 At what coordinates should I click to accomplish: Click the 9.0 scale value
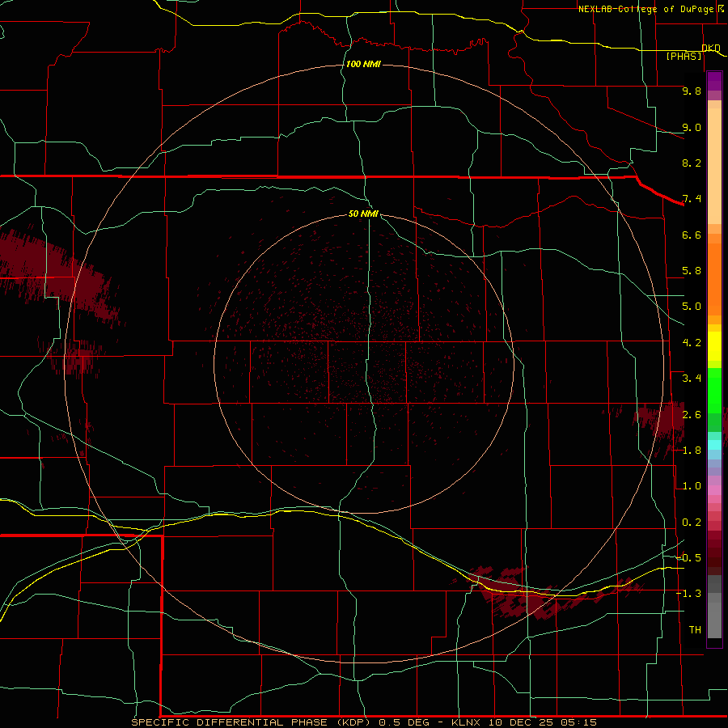692,127
